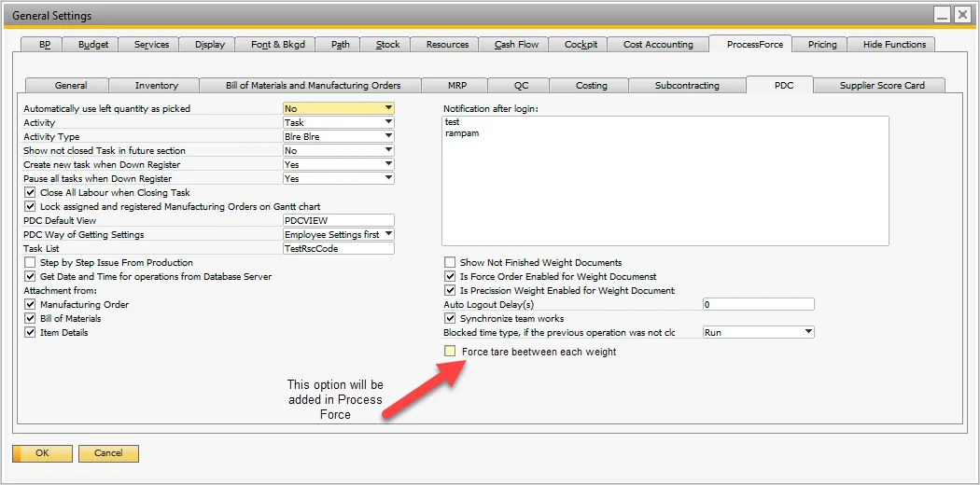Uncheck Manufacturing Order attachment checkbox
The width and height of the screenshot is (980, 485).
30,305
